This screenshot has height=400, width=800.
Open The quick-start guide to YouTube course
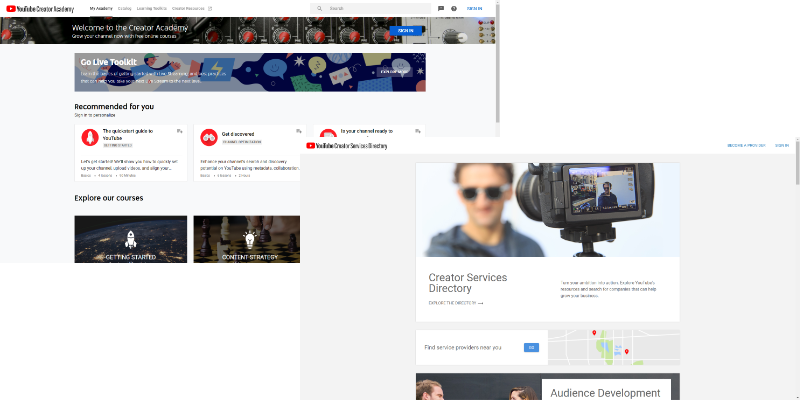(128, 134)
